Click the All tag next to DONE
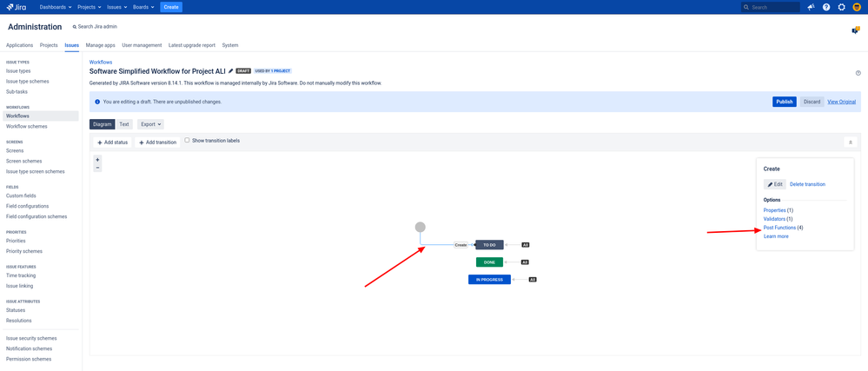 tap(526, 262)
